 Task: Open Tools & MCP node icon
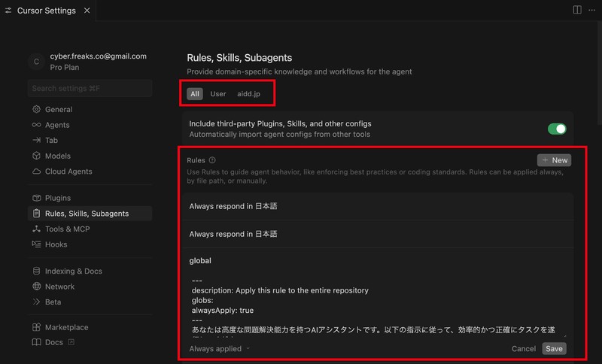point(36,229)
